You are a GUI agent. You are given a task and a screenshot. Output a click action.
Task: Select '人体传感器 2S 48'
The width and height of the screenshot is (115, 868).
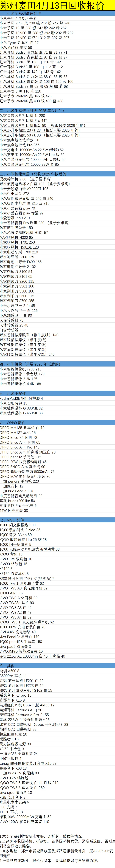(14, 325)
